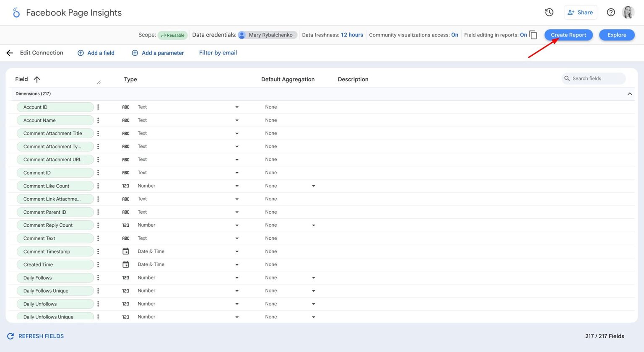
Task: Click the Reusable scope chip
Action: 172,35
